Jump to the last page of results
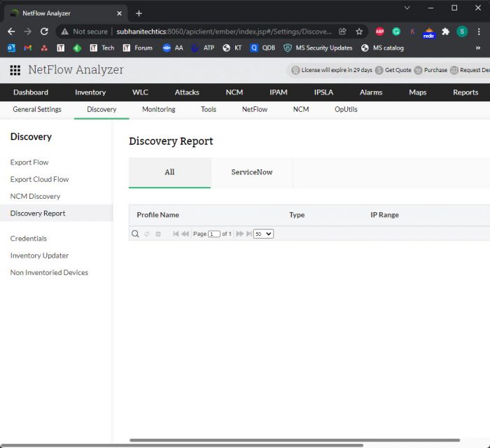This screenshot has height=448, width=490. tap(249, 234)
